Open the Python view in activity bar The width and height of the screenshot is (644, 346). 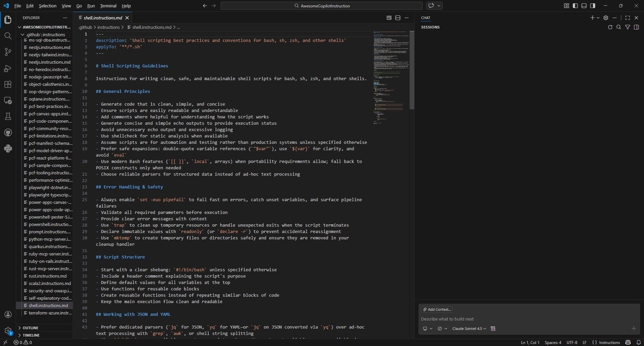[8, 149]
